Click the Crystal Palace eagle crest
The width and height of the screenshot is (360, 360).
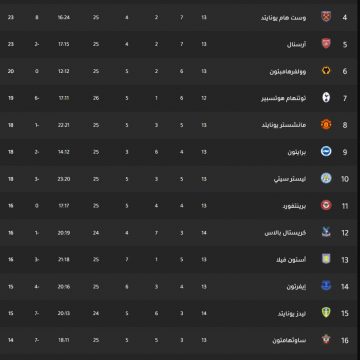(x=326, y=232)
